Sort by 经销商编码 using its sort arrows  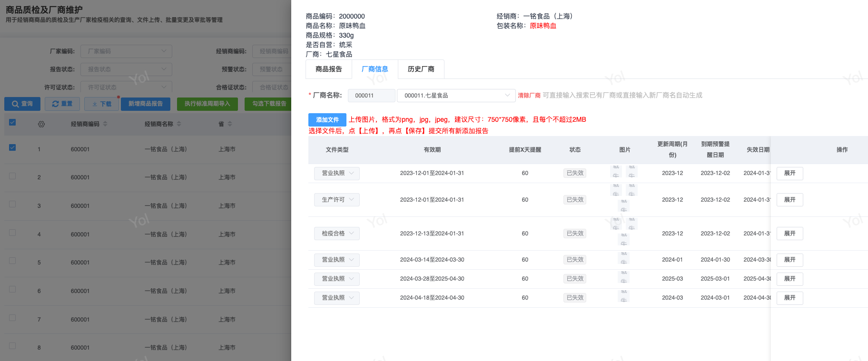[x=105, y=124]
